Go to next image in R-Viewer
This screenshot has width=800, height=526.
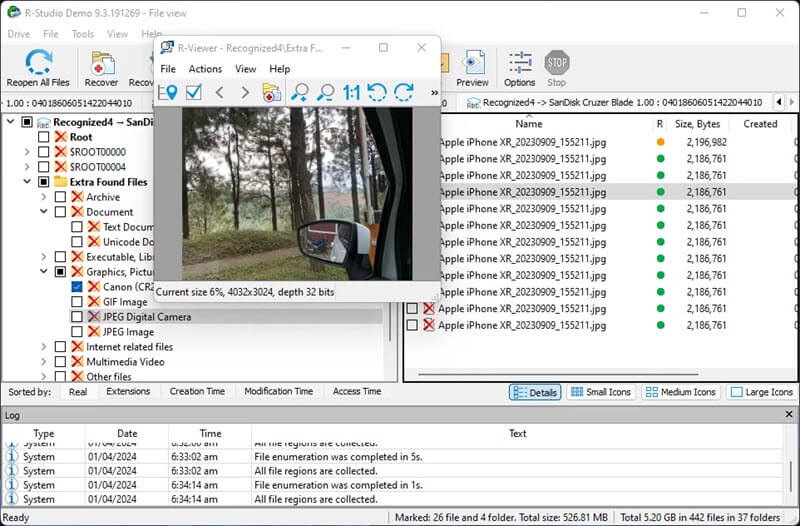(x=245, y=92)
